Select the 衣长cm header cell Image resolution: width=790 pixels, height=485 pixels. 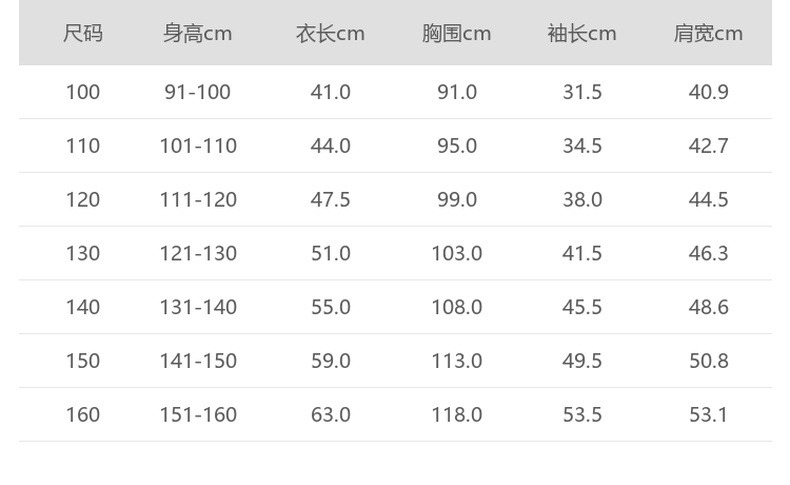(330, 33)
